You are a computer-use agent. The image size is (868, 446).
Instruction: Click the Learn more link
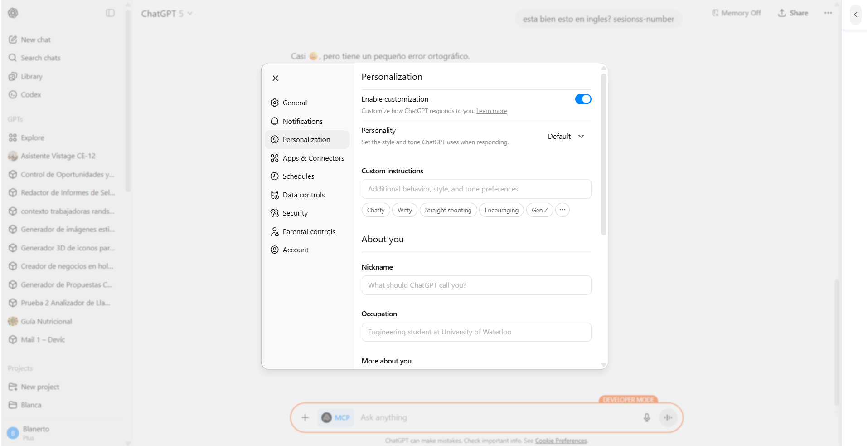491,111
